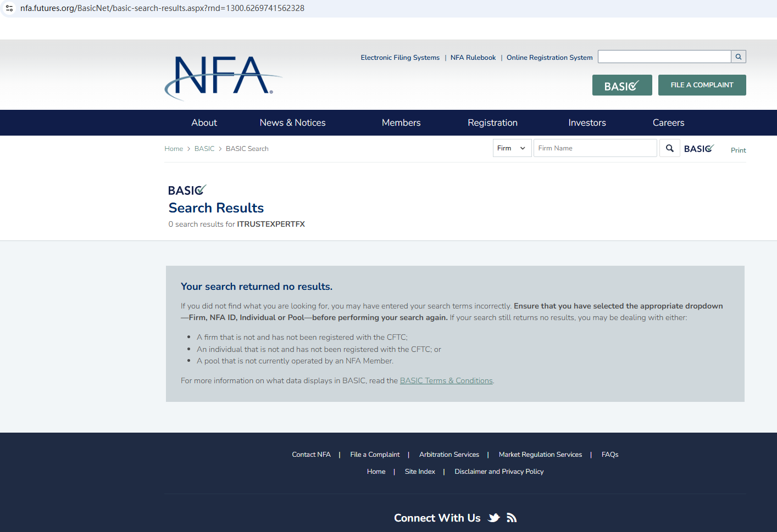Click the FILE A COMPLAINT button
The height and width of the screenshot is (532, 777).
click(702, 85)
